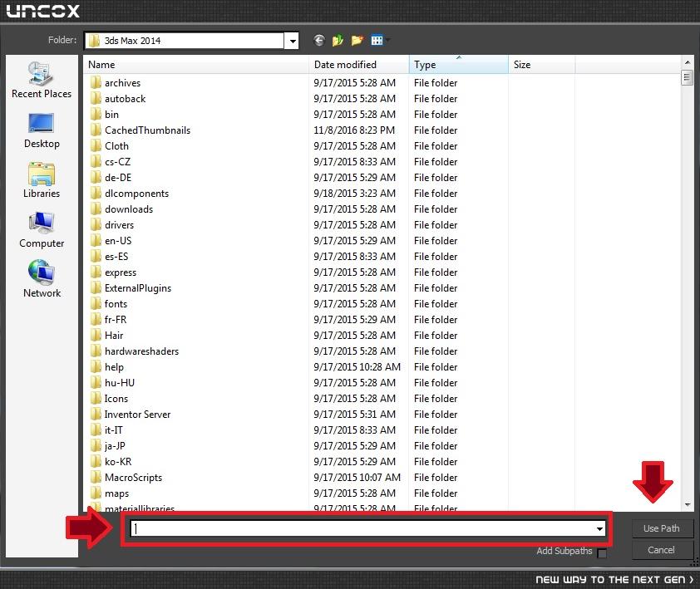Select the CachedThumbnails folder icon

tap(95, 130)
